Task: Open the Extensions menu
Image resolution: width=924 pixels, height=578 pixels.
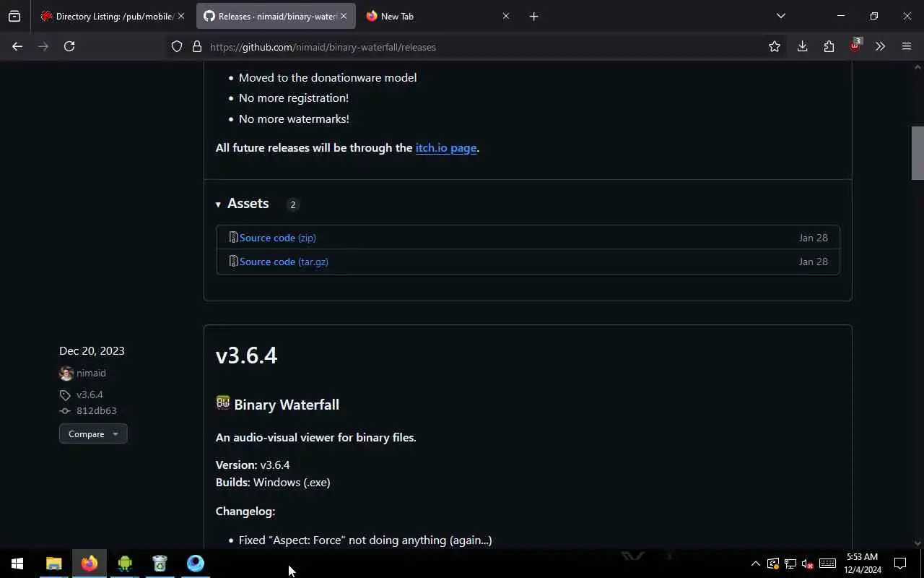Action: click(829, 46)
